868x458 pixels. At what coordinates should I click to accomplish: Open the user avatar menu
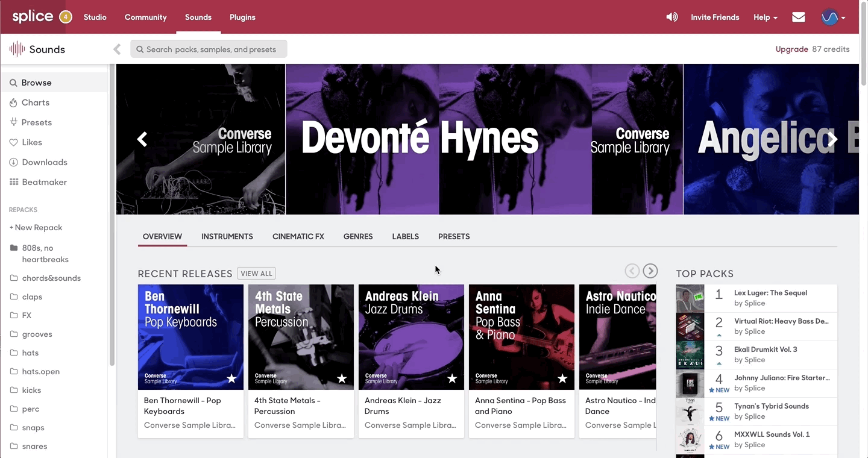pos(833,17)
